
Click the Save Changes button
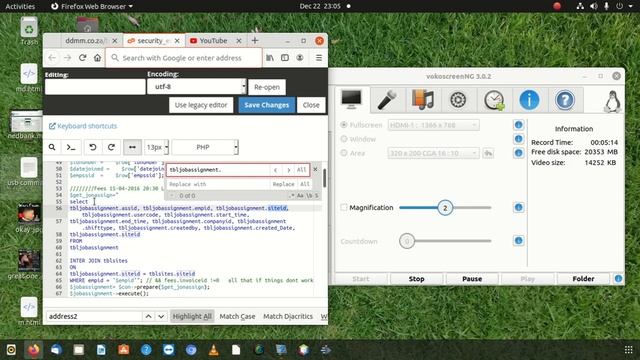coord(267,105)
